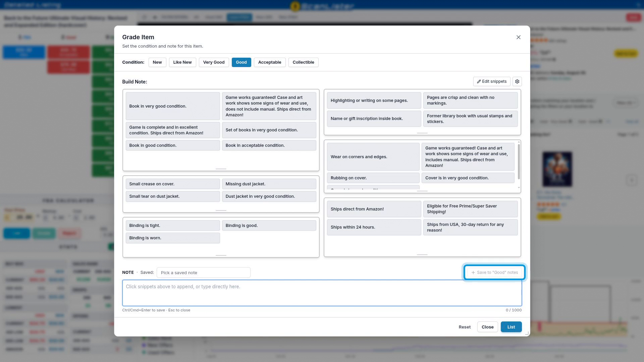
Task: Select the Like New condition
Action: pyautogui.click(x=182, y=62)
